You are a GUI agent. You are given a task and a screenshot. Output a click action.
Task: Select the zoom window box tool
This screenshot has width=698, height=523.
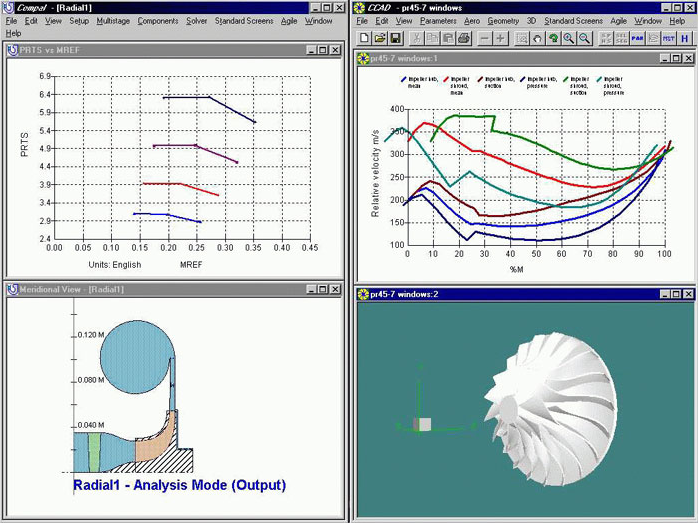521,38
